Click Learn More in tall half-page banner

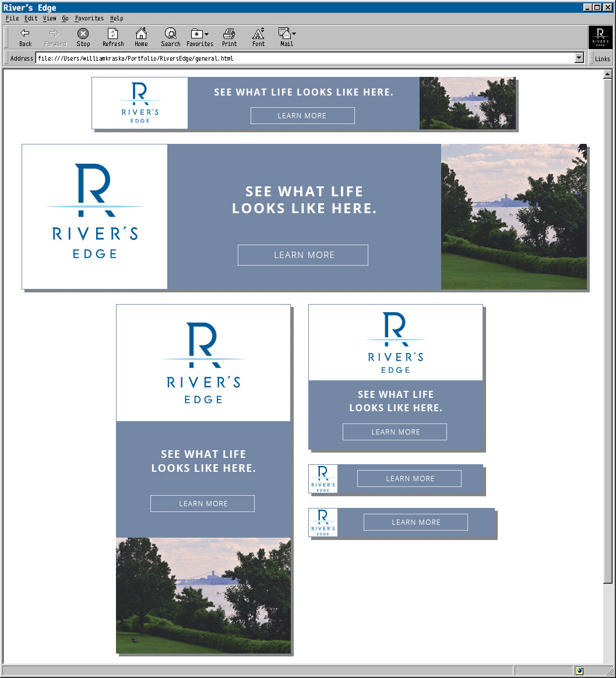202,503
